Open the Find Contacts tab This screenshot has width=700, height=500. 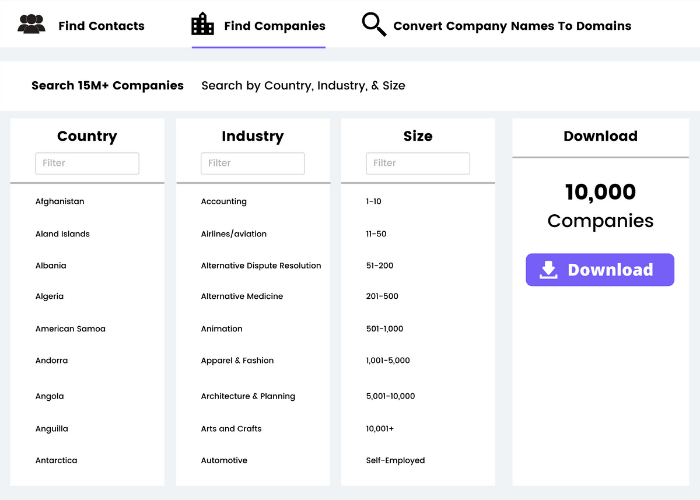(x=101, y=26)
